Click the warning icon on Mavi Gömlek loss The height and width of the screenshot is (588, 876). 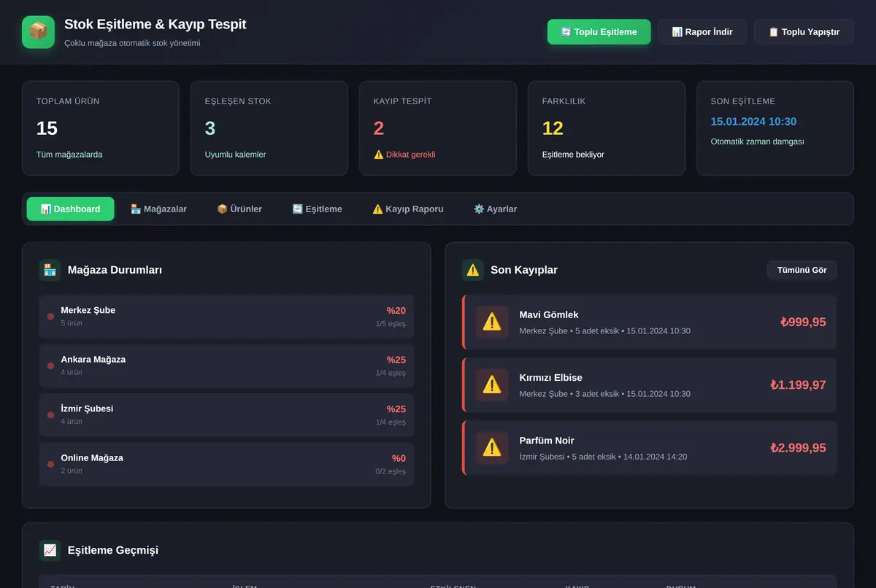coord(492,322)
